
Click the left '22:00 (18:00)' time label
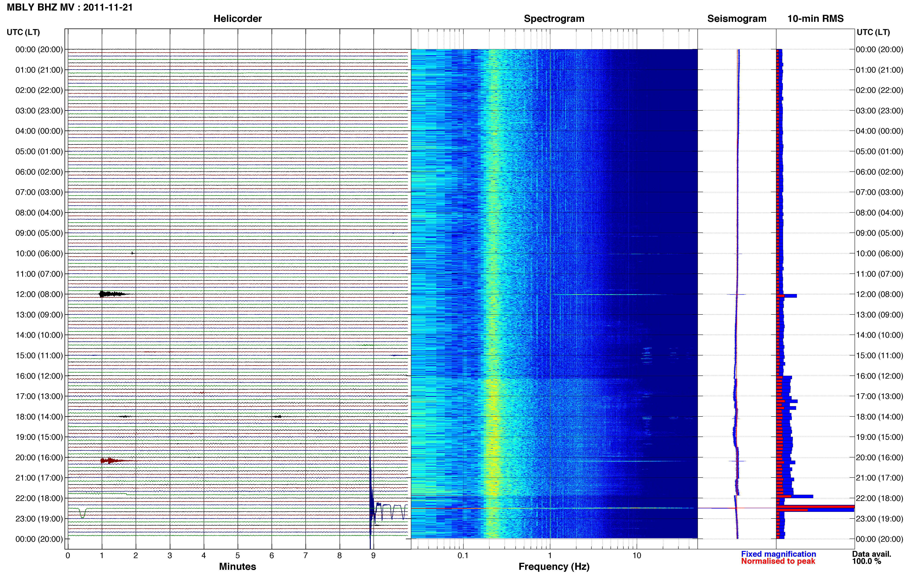(x=39, y=498)
